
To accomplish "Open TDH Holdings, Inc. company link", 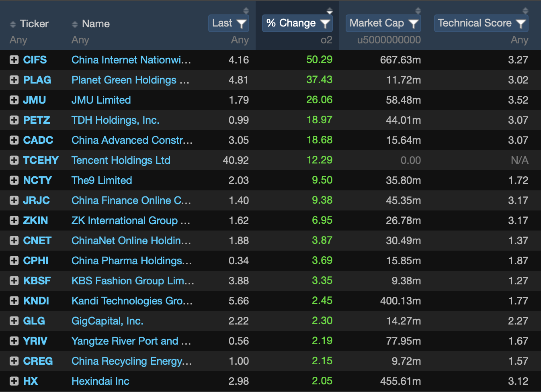I will pyautogui.click(x=115, y=120).
